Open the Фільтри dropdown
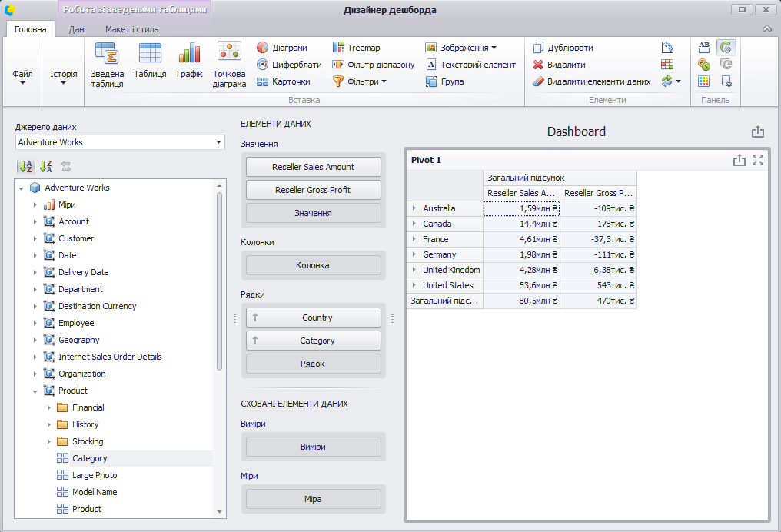This screenshot has width=781, height=532. pos(360,81)
